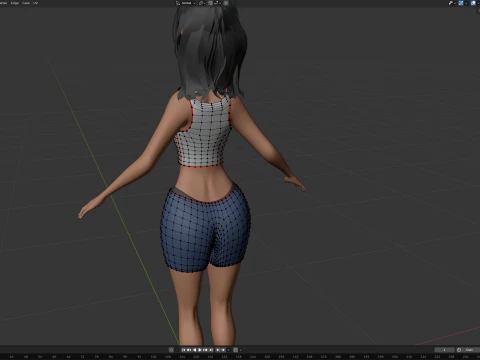Toggle the snapping magnet icon
The image size is (480, 360).
coord(210,3)
